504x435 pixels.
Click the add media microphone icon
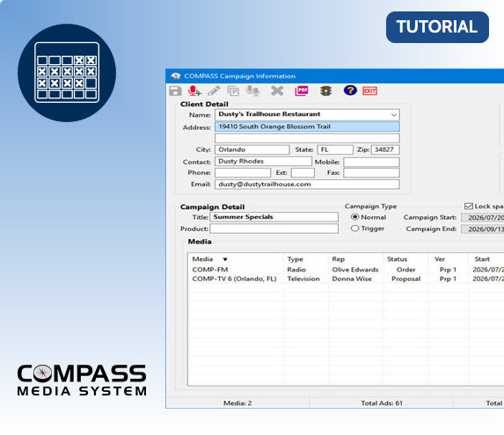tap(194, 91)
